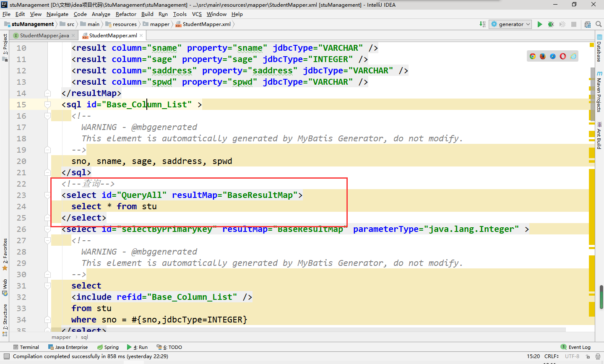
Task: Fold the comment end marker at line 19
Action: pos(47,150)
